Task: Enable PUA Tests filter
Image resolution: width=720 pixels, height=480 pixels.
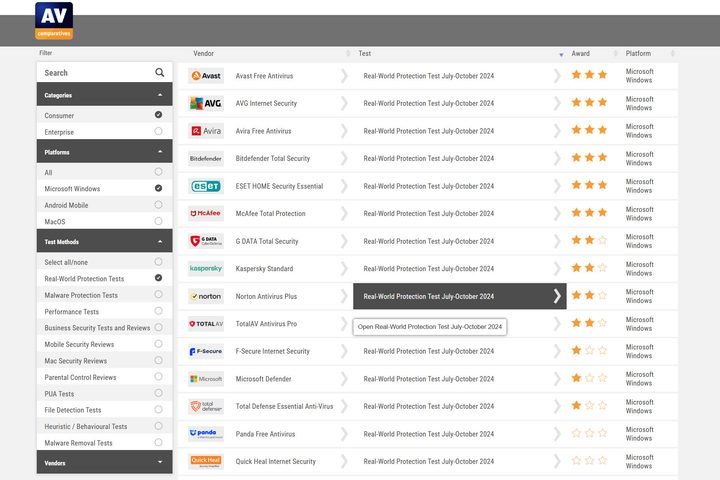Action: [x=158, y=393]
